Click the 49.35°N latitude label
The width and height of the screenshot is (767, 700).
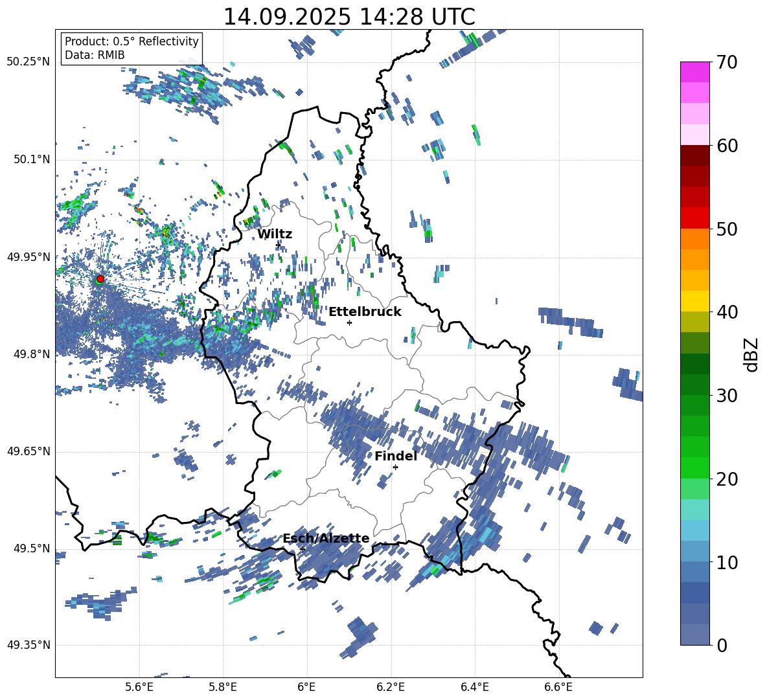[x=29, y=645]
